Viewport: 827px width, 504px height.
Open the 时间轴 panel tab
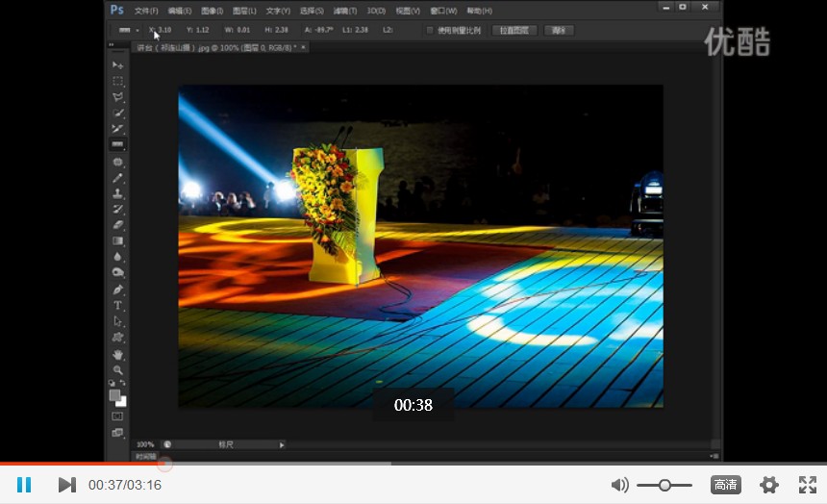coord(146,457)
